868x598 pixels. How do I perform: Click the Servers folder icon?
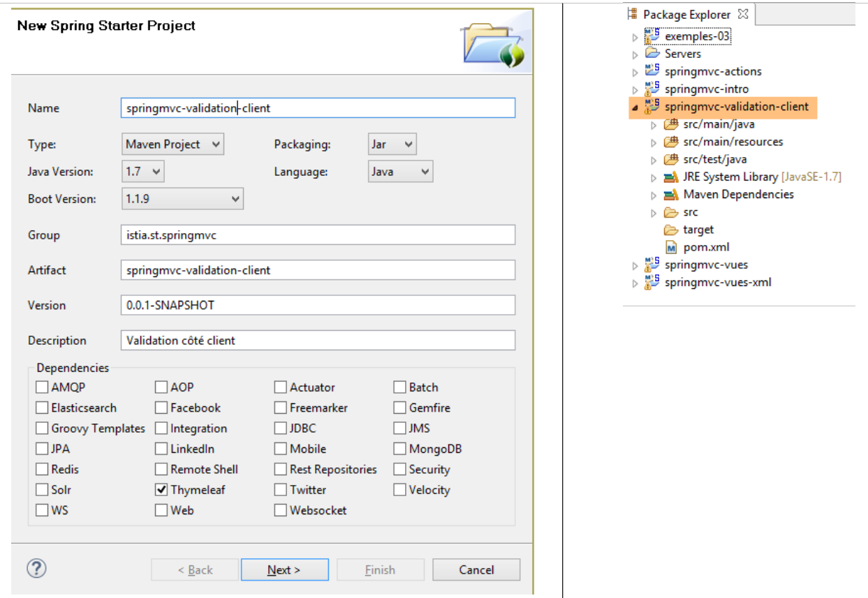[x=652, y=54]
